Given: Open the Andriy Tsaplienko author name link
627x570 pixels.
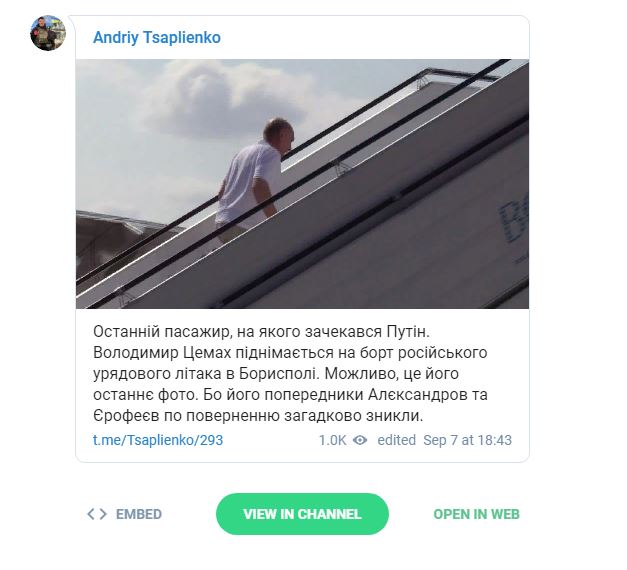Looking at the screenshot, I should [x=157, y=38].
